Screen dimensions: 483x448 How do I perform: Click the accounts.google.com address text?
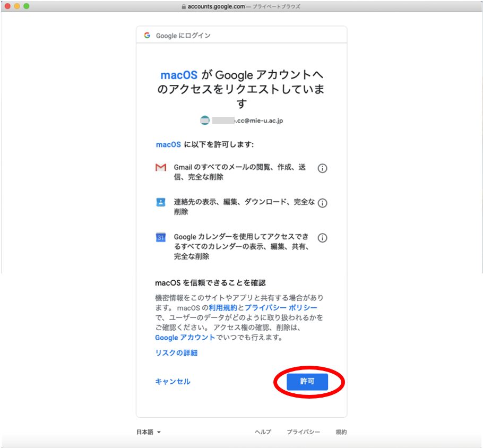coord(216,6)
